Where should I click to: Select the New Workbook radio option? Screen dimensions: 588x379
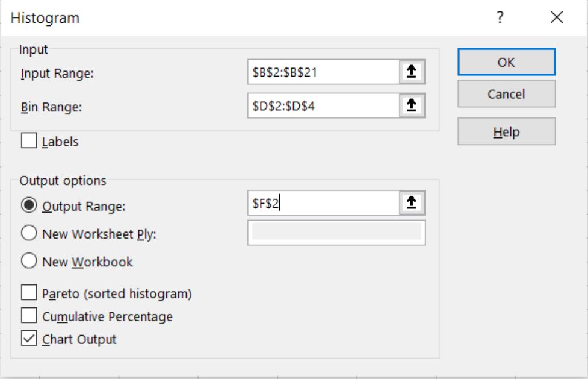[x=29, y=261]
